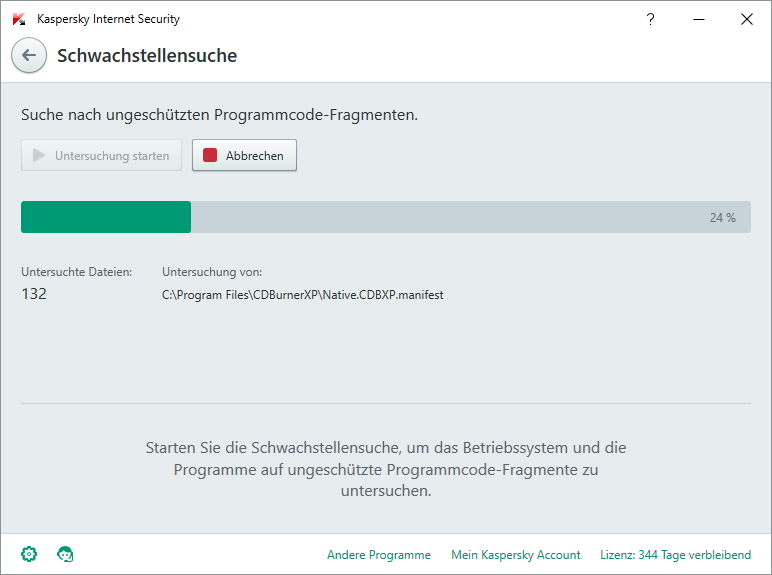Image resolution: width=772 pixels, height=575 pixels.
Task: Open Mein Kaspersky Account
Action: 515,555
